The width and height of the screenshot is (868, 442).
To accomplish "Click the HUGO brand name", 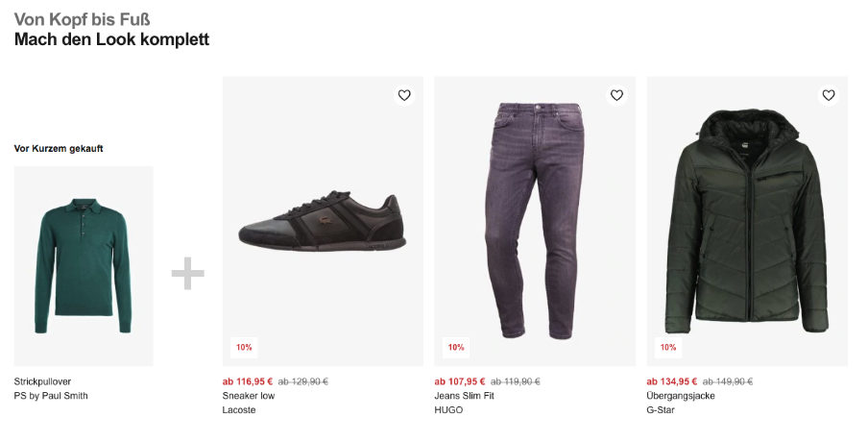I will coord(448,410).
